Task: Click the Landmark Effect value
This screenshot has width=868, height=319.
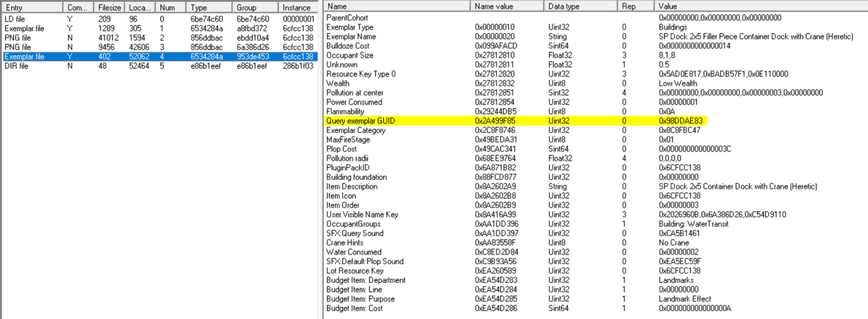Action: pyautogui.click(x=684, y=299)
